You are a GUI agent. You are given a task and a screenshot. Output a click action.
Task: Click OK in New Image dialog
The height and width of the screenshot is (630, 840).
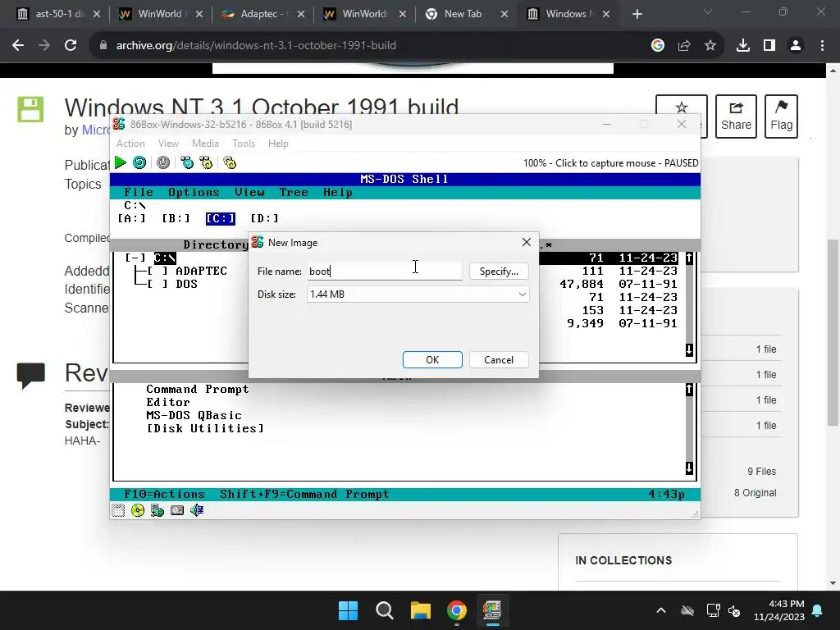click(432, 360)
